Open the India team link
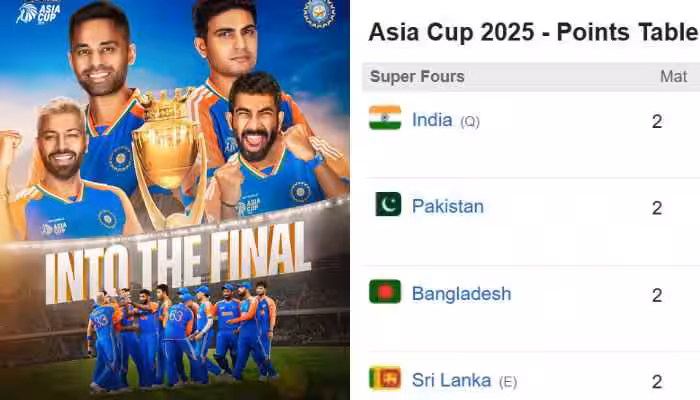The width and height of the screenshot is (700, 400). 432,120
